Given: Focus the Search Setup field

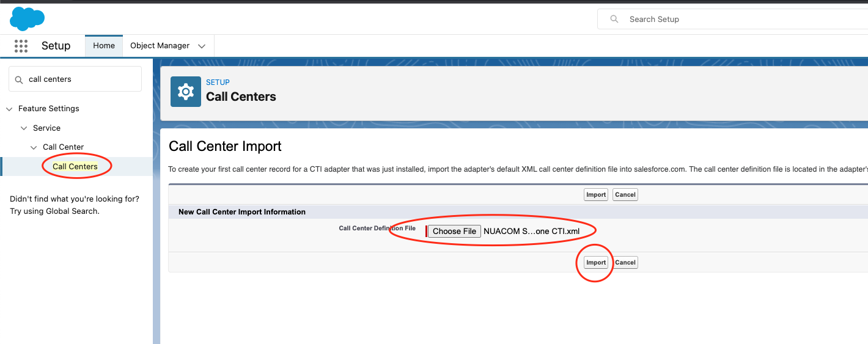Looking at the screenshot, I should coord(732,19).
